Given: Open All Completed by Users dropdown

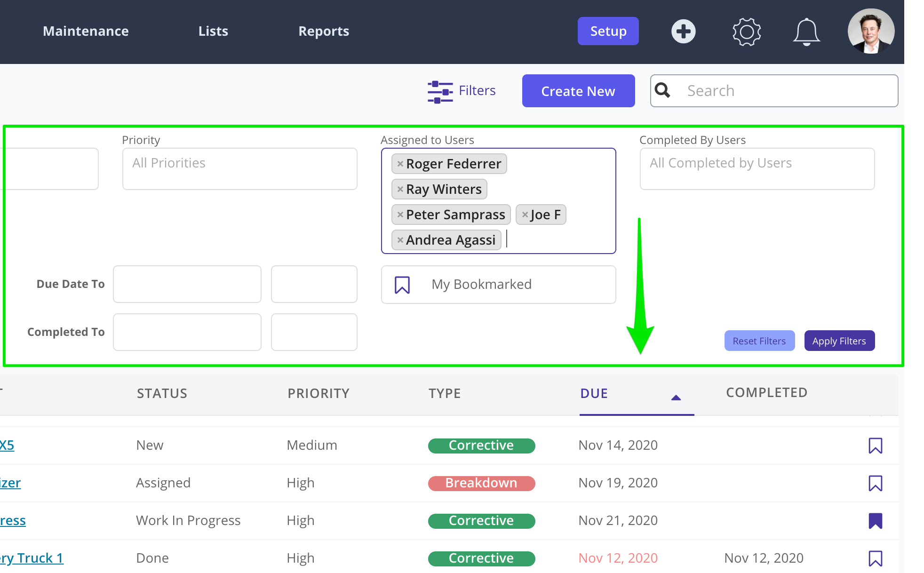Looking at the screenshot, I should click(x=757, y=169).
